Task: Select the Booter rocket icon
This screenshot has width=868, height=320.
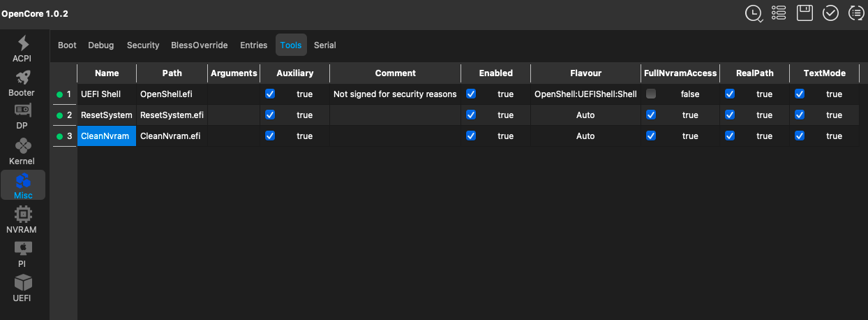Action: pyautogui.click(x=22, y=83)
